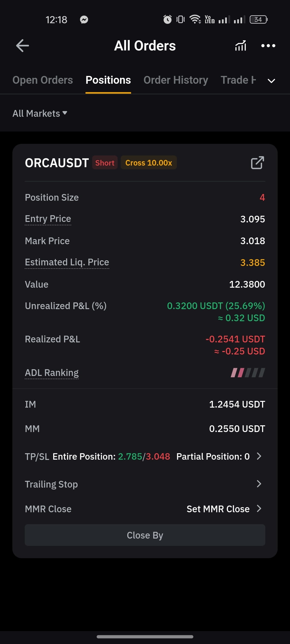
Task: Tap the ADL Ranking indicator bars
Action: [248, 372]
